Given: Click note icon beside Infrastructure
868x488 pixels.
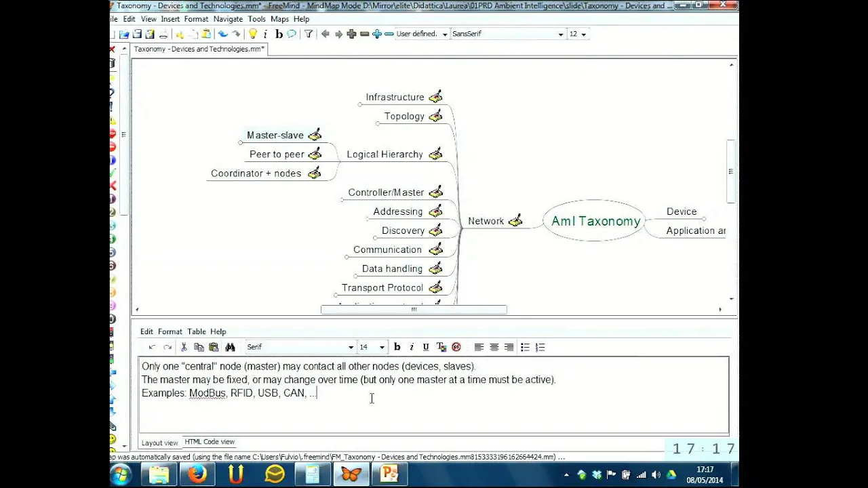Looking at the screenshot, I should [435, 97].
